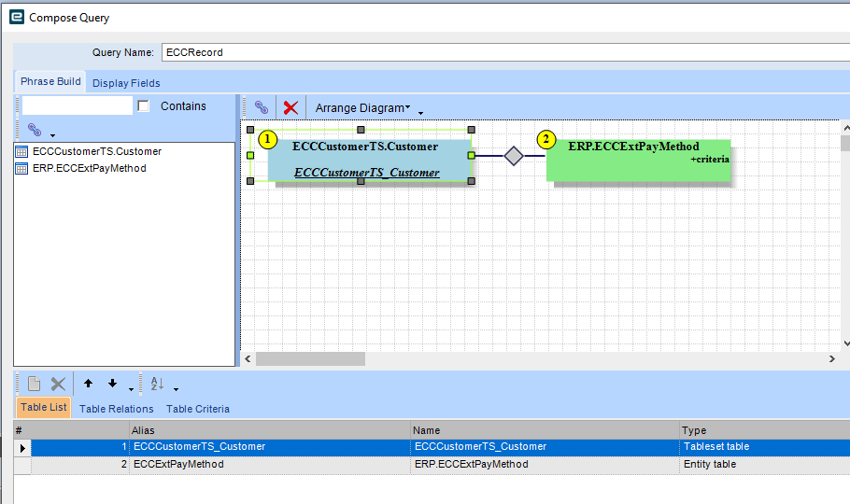Click alias cell ECCExtPayMethod in row 2
The width and height of the screenshot is (850, 504).
tap(269, 465)
